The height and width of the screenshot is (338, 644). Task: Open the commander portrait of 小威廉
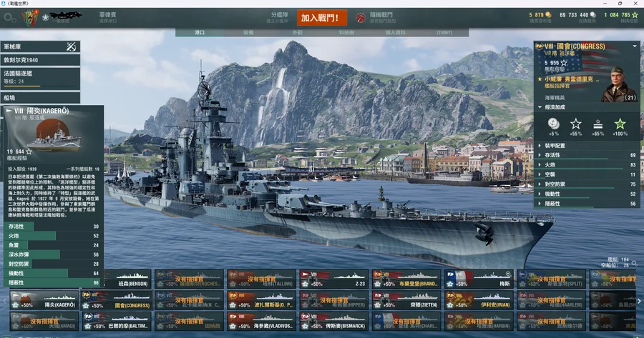click(620, 84)
